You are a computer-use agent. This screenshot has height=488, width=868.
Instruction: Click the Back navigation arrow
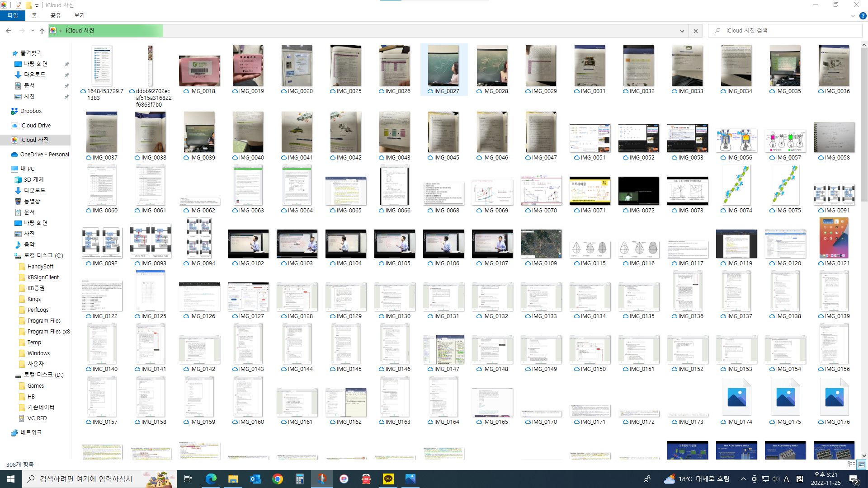9,31
